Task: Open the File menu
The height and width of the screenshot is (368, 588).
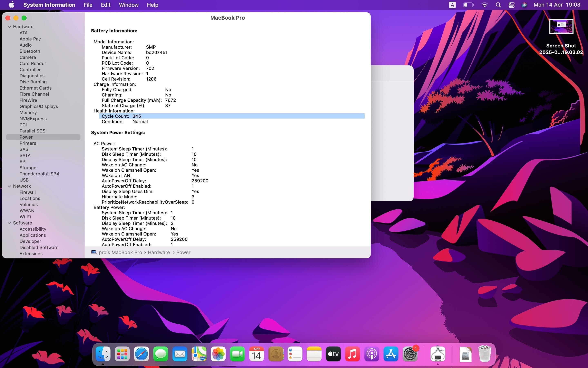Action: click(88, 5)
